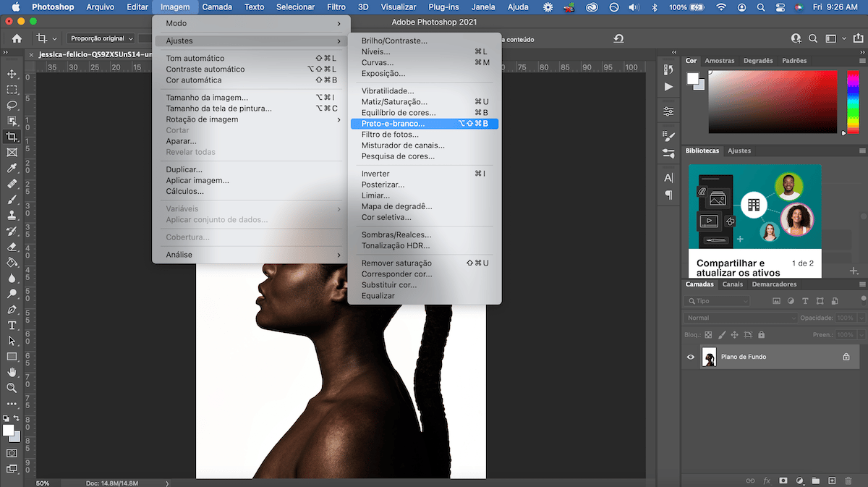Toggle the lock on Plano de Fundo layer
Screen dimensions: 868x487
click(846, 357)
